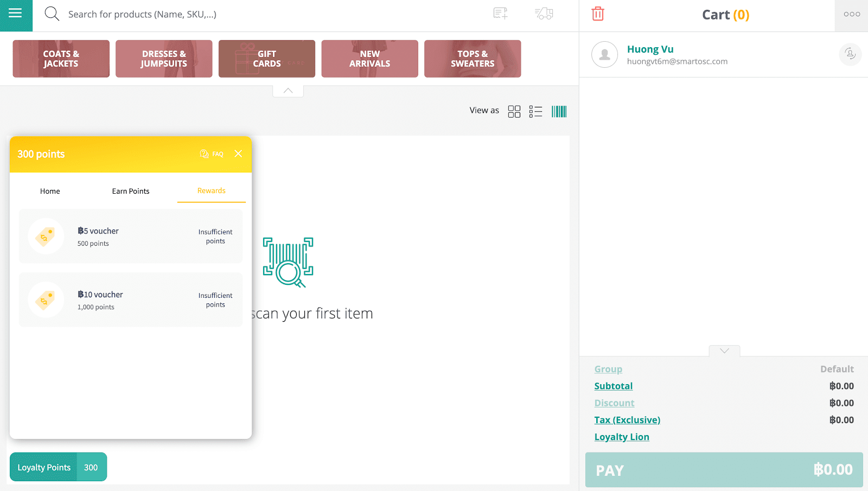Collapse the cart totals chevron

tap(724, 351)
